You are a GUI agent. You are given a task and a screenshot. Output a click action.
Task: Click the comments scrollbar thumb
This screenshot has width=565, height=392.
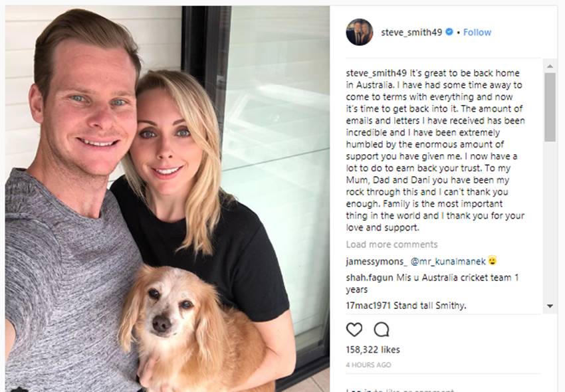[550, 108]
